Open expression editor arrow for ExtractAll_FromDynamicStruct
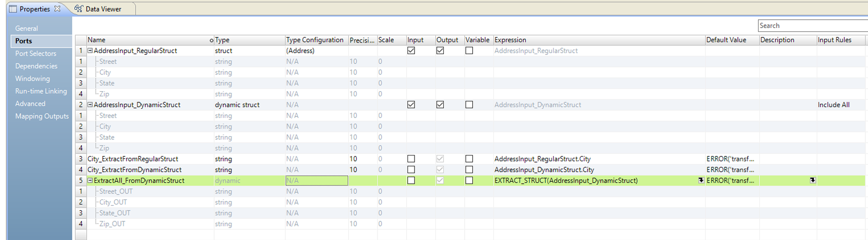This screenshot has width=868, height=240. click(701, 180)
